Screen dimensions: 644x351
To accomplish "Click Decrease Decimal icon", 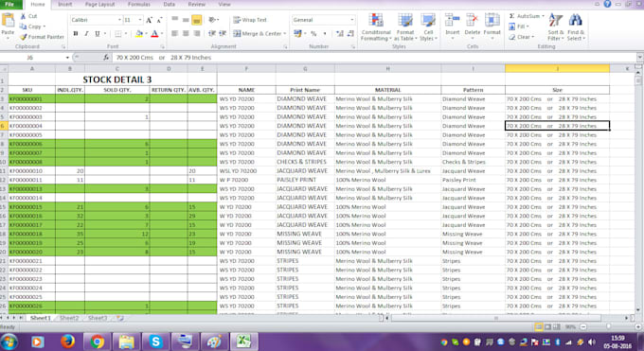I will (x=350, y=34).
